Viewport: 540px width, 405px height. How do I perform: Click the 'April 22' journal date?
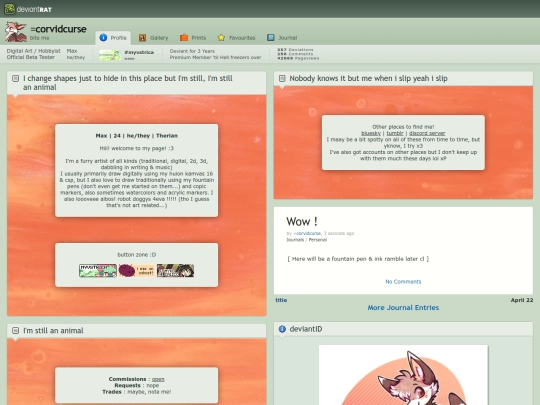point(522,300)
